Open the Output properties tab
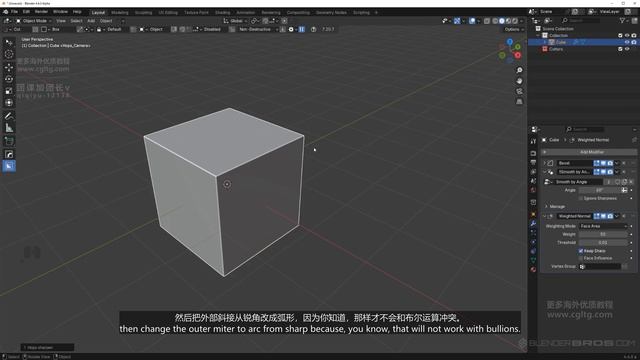This screenshot has width=640, height=360. [x=533, y=162]
